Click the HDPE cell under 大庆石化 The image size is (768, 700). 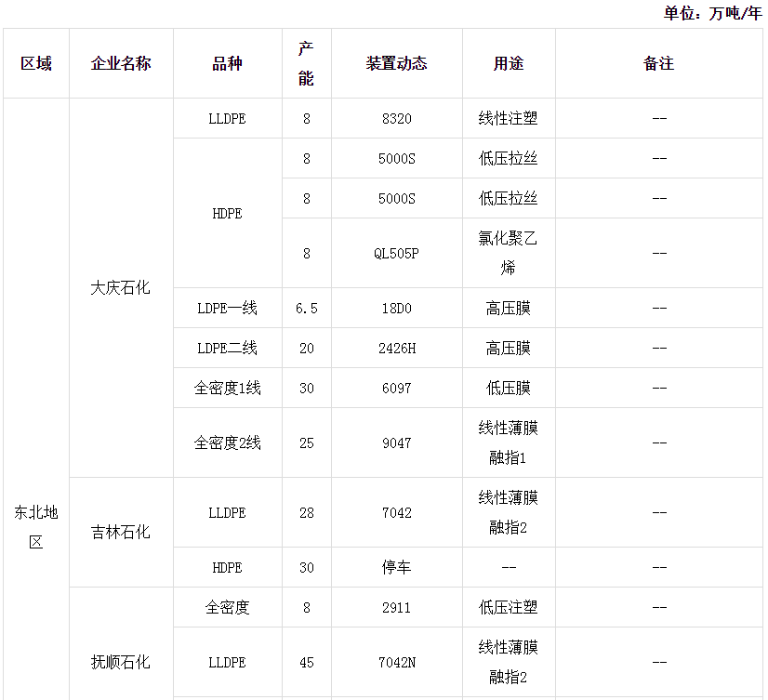tap(227, 213)
